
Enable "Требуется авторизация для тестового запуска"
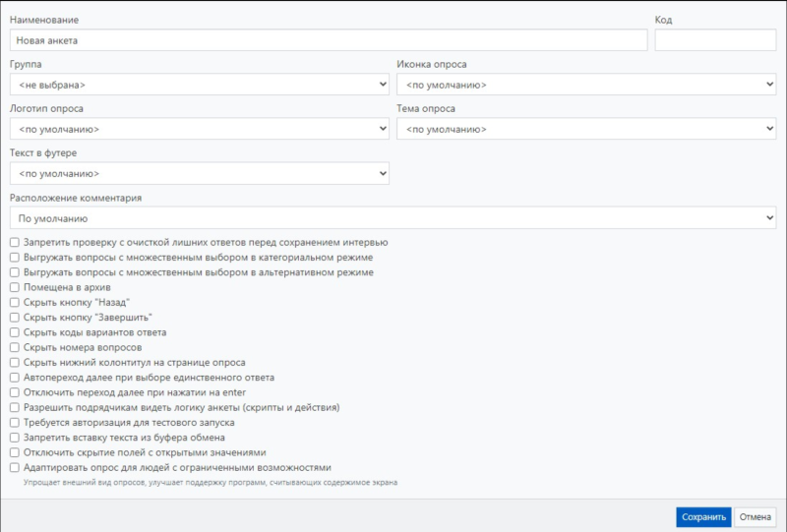tap(15, 423)
